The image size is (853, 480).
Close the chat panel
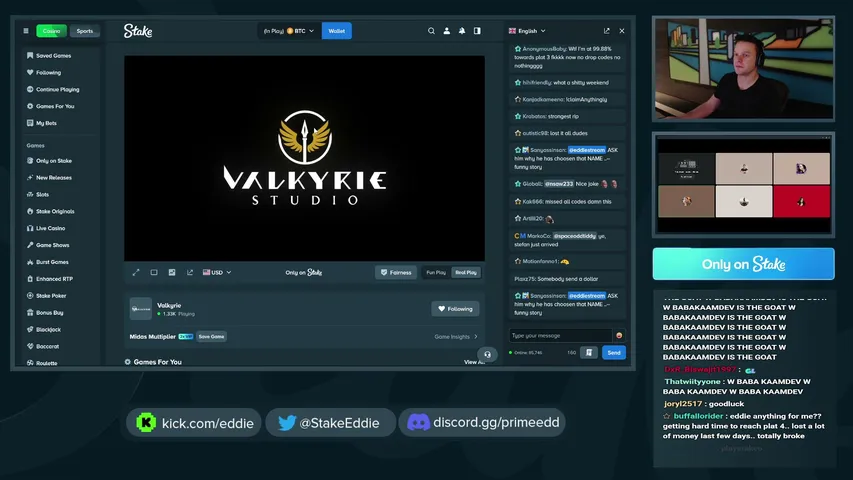pyautogui.click(x=622, y=31)
